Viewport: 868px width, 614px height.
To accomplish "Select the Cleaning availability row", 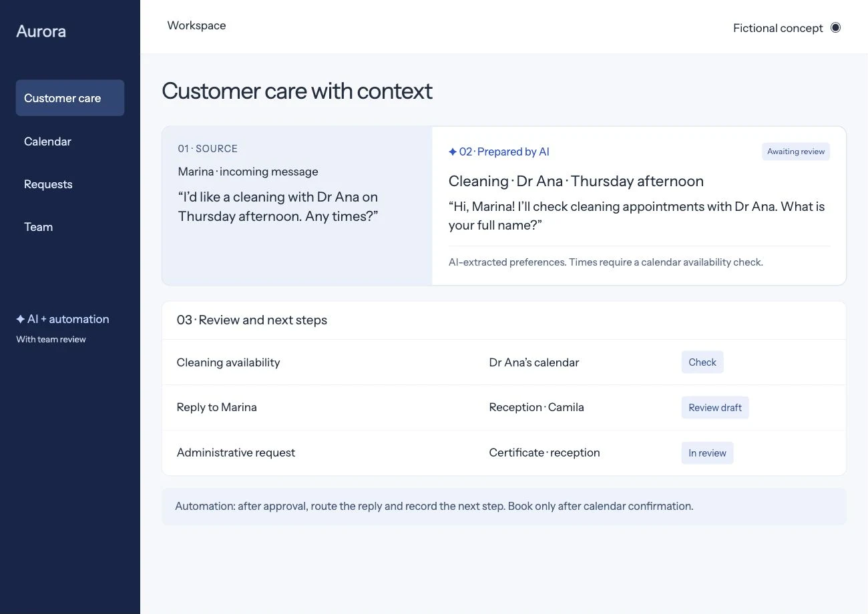I will pyautogui.click(x=504, y=362).
